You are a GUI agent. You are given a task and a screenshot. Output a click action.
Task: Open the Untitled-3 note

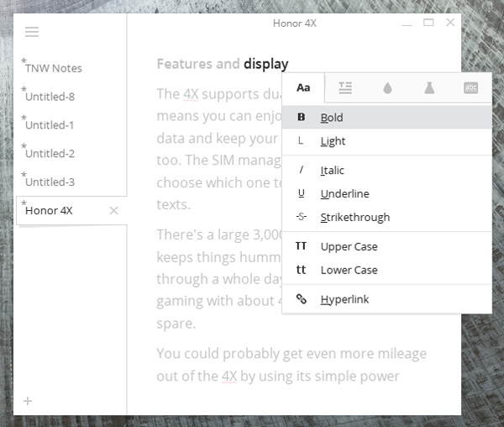pyautogui.click(x=50, y=182)
